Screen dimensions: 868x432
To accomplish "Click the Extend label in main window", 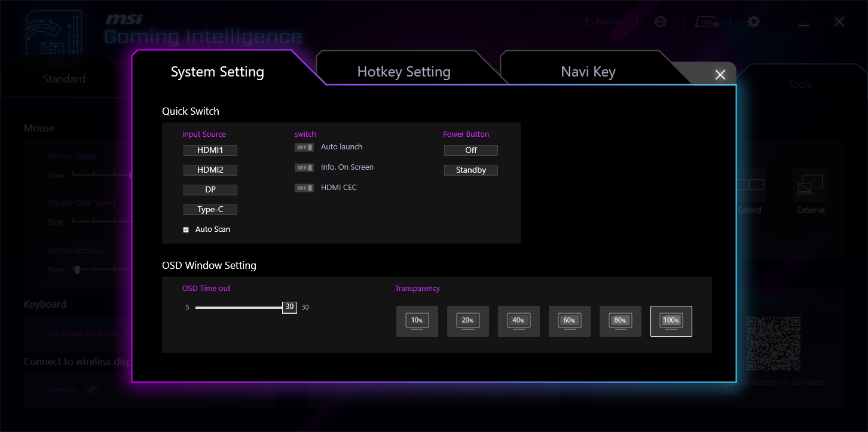I will (x=750, y=210).
